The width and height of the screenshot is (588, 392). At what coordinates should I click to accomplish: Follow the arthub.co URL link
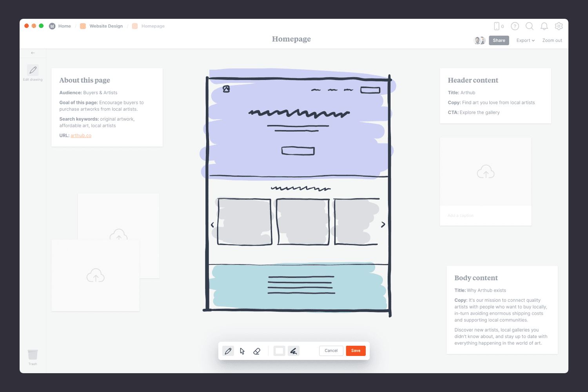[81, 135]
